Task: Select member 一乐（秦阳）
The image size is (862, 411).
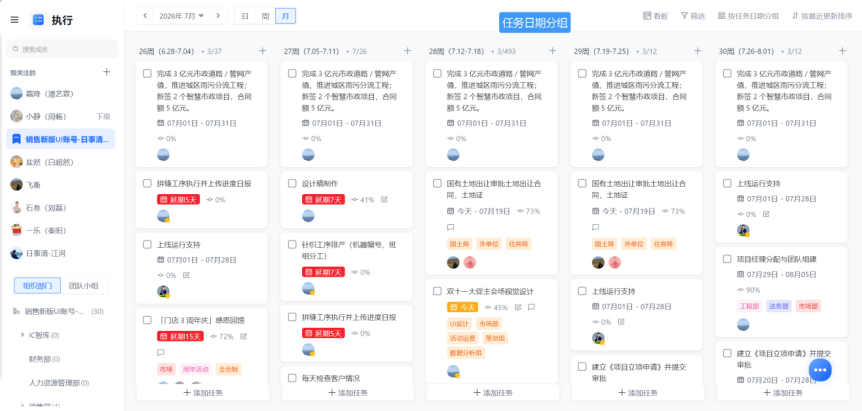Action: pyautogui.click(x=60, y=231)
